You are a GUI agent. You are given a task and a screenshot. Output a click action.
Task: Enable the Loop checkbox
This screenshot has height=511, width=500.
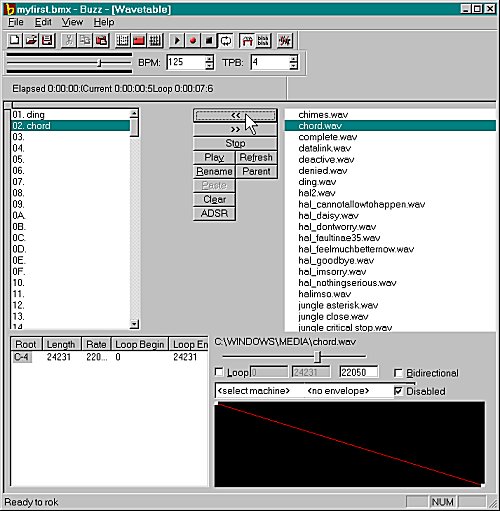coord(219,372)
